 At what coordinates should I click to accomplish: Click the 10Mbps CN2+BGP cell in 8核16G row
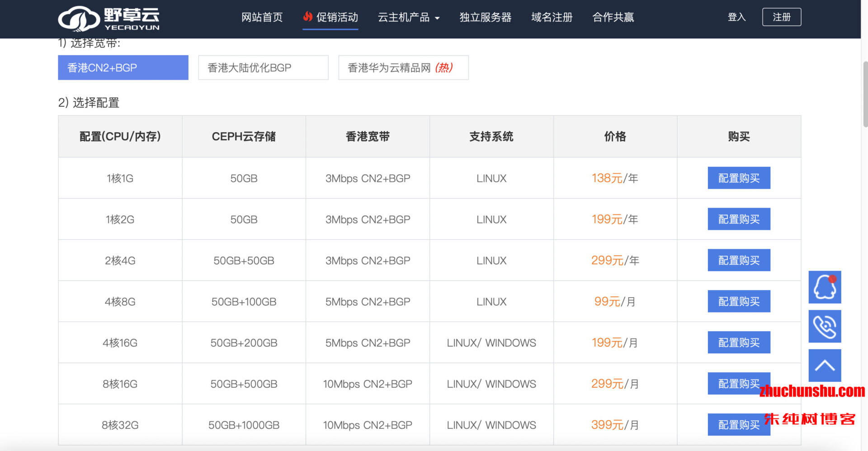point(368,384)
